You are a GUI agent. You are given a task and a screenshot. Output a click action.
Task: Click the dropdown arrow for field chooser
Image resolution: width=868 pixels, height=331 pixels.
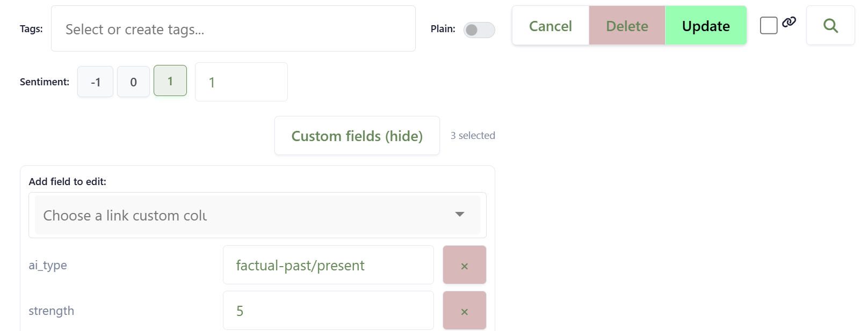(x=459, y=215)
